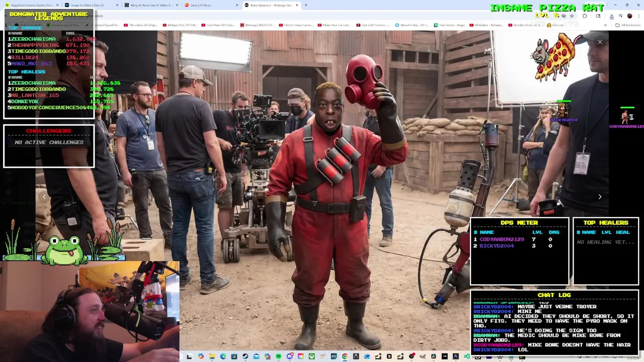
Task: Open the 'Make Your Car Fast' bookmark
Action: pyautogui.click(x=334, y=25)
